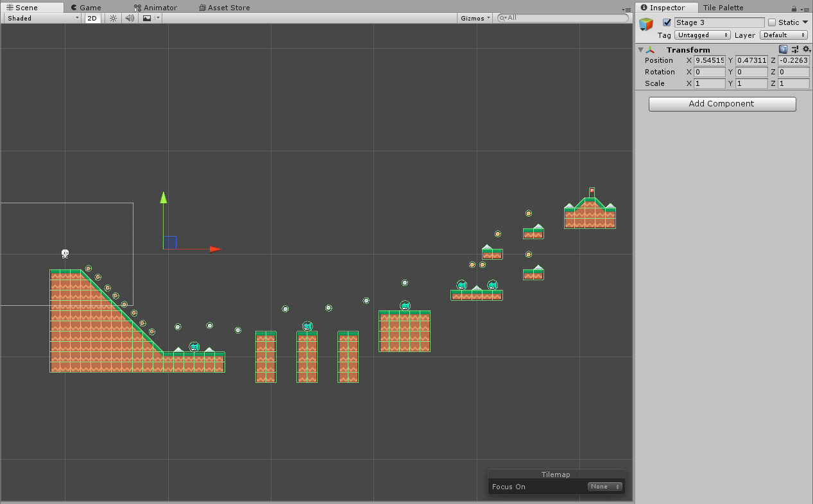Image resolution: width=813 pixels, height=504 pixels.
Task: Click the scene search field
Action: tap(563, 18)
